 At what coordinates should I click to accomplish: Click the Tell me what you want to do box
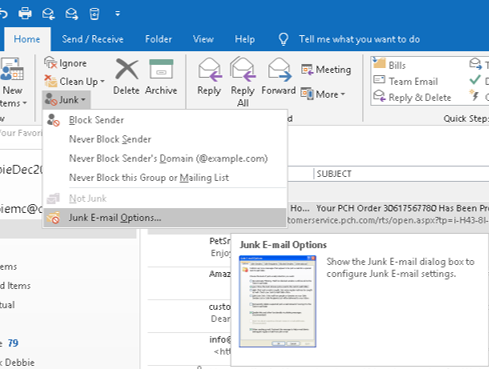[x=359, y=39]
